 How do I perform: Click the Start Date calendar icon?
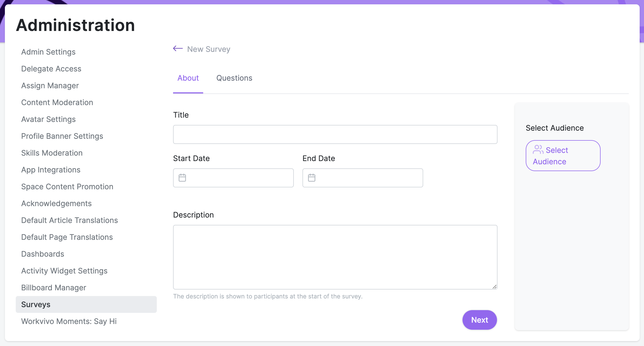[182, 178]
